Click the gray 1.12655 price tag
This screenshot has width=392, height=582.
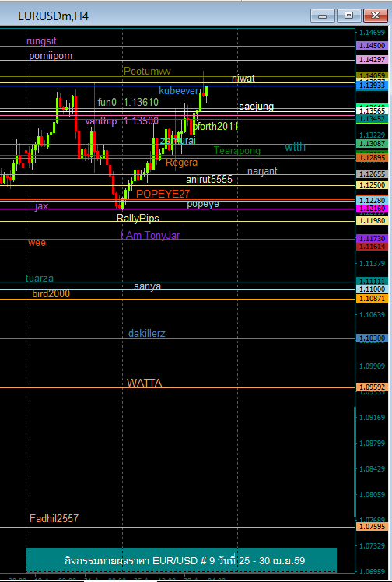372,174
